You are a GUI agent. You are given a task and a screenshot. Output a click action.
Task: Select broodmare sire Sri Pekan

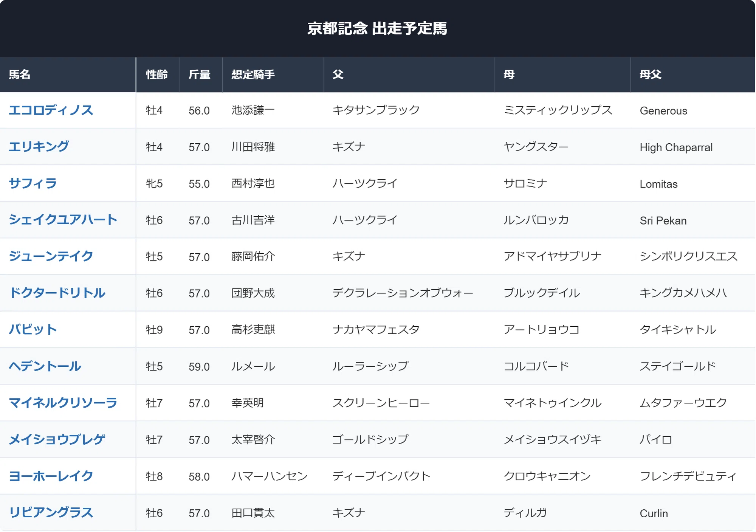coord(663,221)
